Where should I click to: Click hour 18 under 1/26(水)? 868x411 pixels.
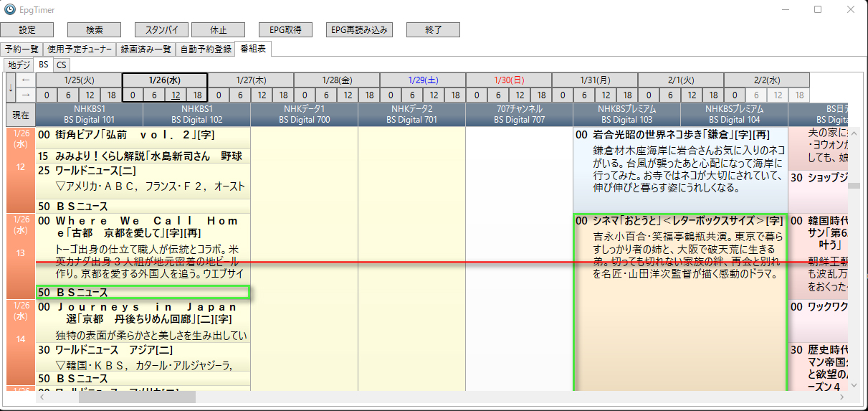coord(197,95)
